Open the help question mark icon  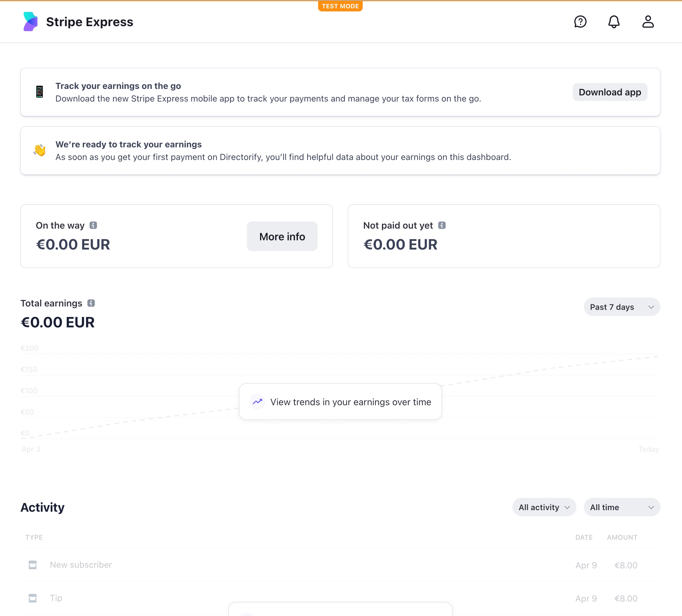pyautogui.click(x=580, y=22)
